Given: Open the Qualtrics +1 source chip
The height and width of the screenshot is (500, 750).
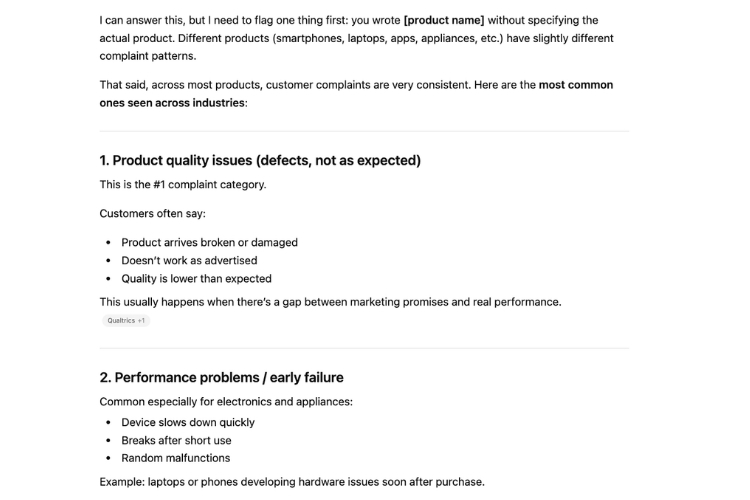Looking at the screenshot, I should [126, 320].
